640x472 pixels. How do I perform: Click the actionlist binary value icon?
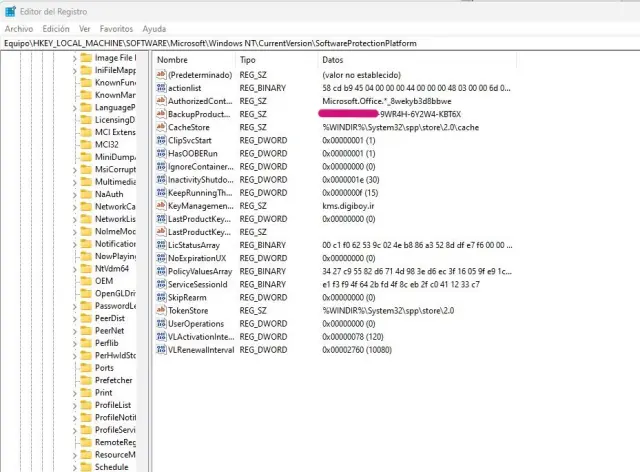(x=160, y=88)
